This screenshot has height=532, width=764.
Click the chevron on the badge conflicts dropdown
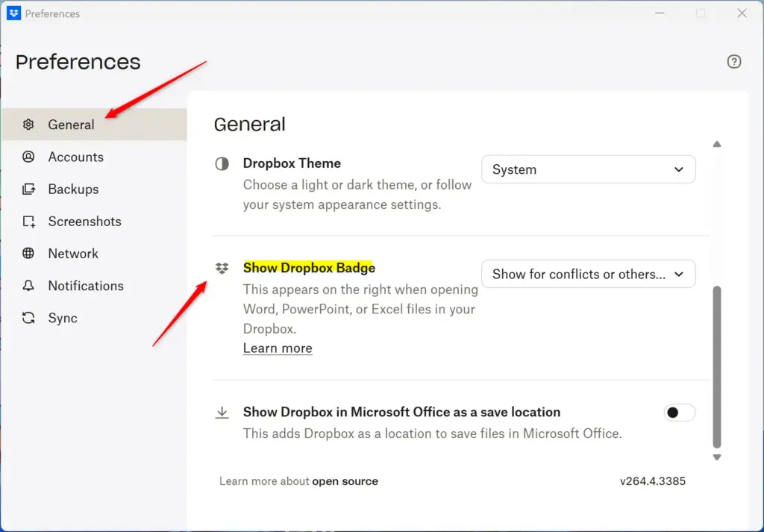(x=679, y=275)
